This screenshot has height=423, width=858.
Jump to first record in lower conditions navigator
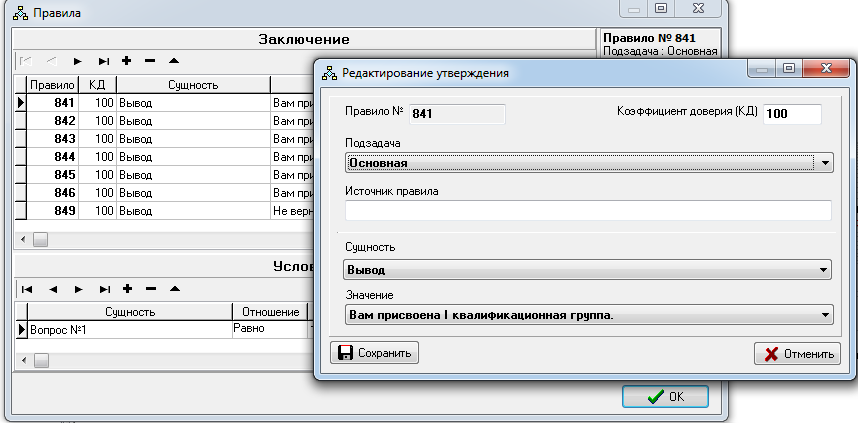27,289
